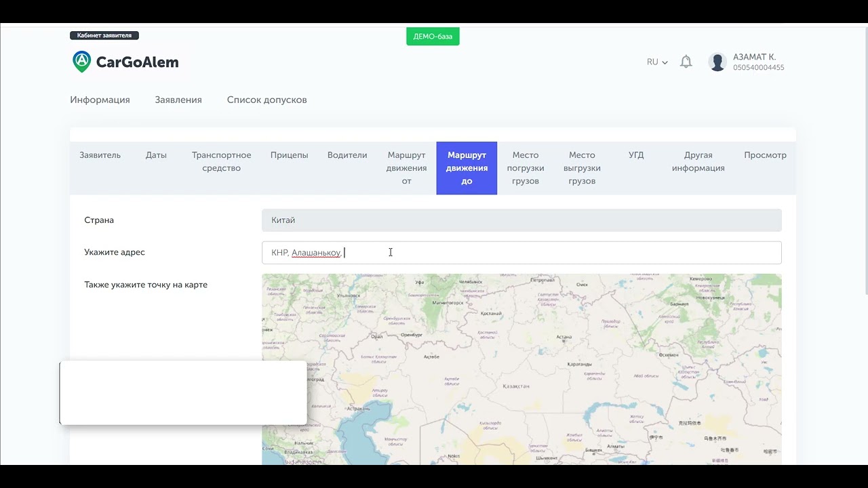The width and height of the screenshot is (868, 488).
Task: Switch to the Место выгрузки грузов tab
Action: (x=582, y=168)
